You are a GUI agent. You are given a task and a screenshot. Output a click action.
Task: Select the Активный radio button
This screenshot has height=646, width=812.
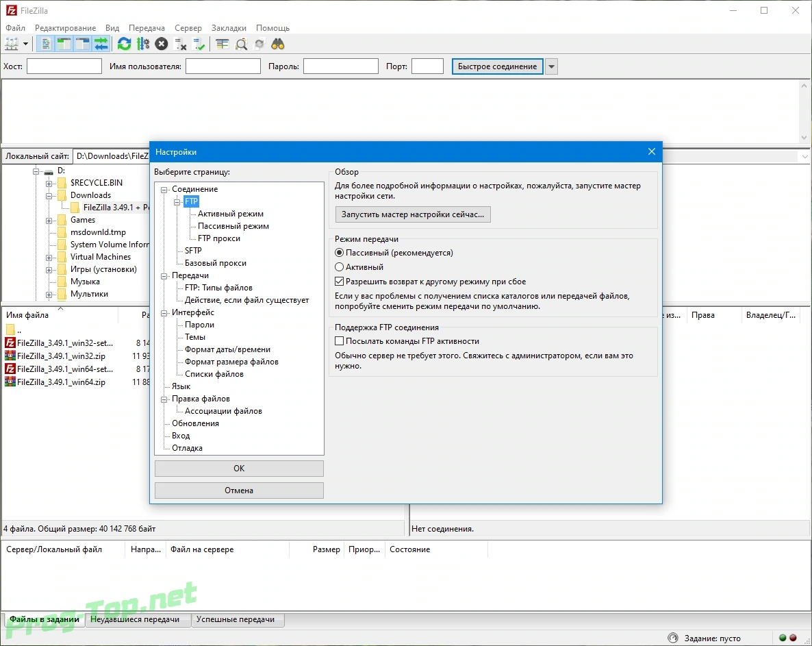(339, 266)
